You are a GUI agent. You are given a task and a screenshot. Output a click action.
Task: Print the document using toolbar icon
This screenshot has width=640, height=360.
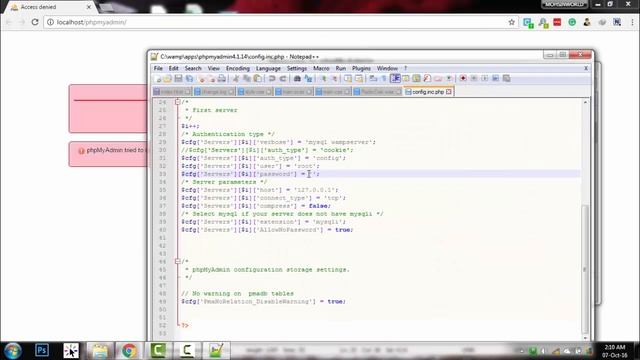[222, 78]
